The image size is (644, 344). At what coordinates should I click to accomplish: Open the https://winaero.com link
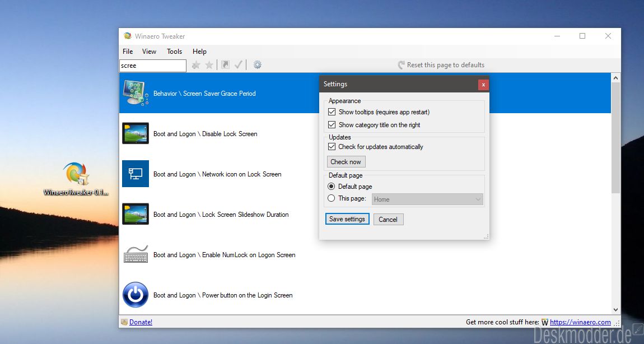(580, 322)
